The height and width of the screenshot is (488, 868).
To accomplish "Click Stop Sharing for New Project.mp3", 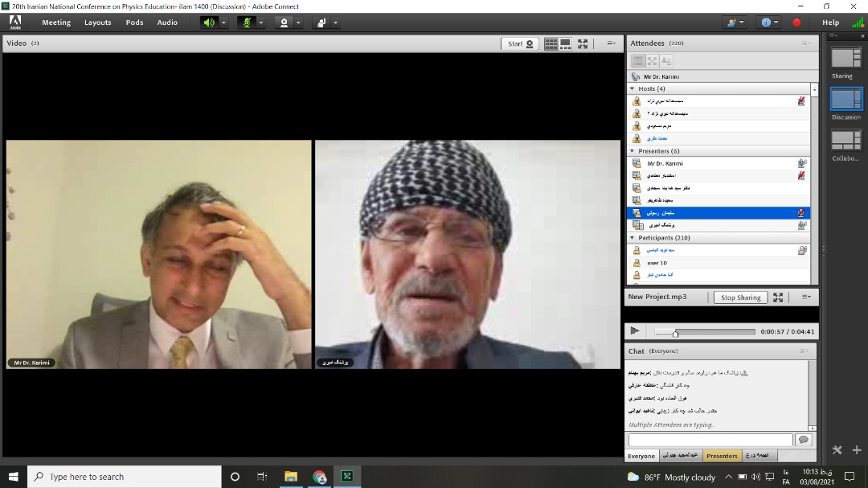I will coord(740,297).
